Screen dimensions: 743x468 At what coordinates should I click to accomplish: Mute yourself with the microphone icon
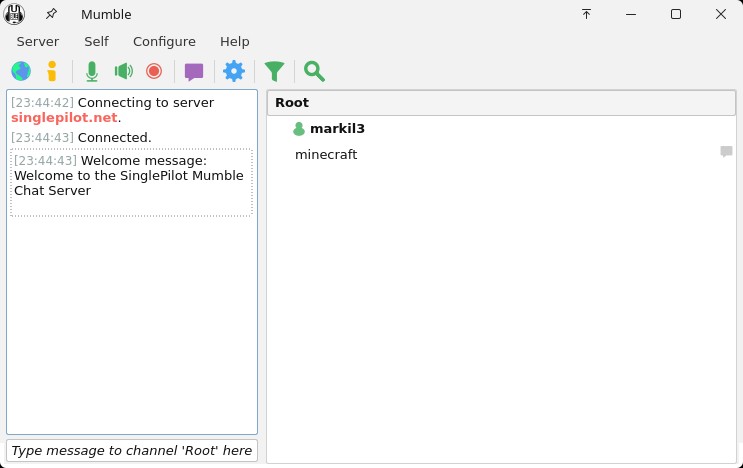pos(92,71)
